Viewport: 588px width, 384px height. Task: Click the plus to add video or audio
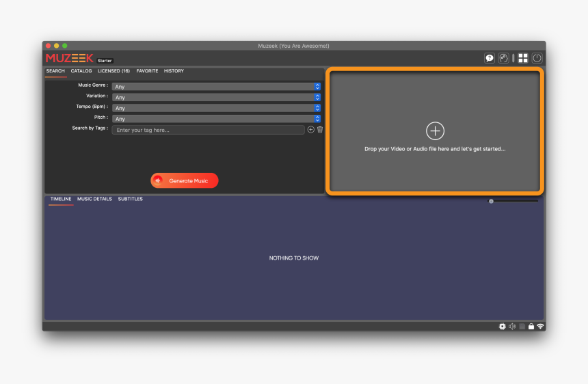435,131
